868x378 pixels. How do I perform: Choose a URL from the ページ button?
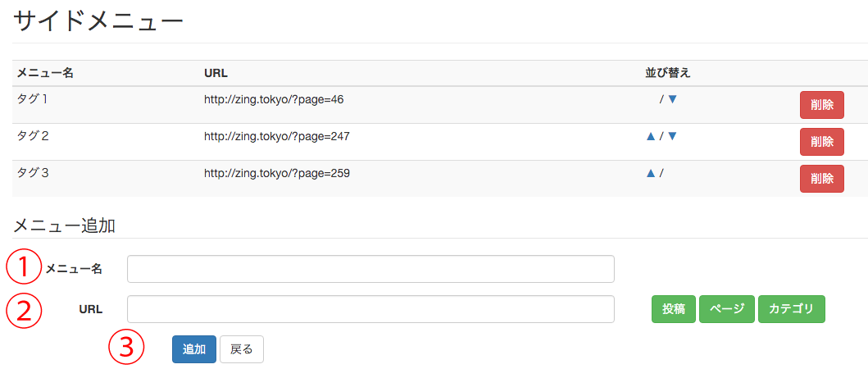727,309
